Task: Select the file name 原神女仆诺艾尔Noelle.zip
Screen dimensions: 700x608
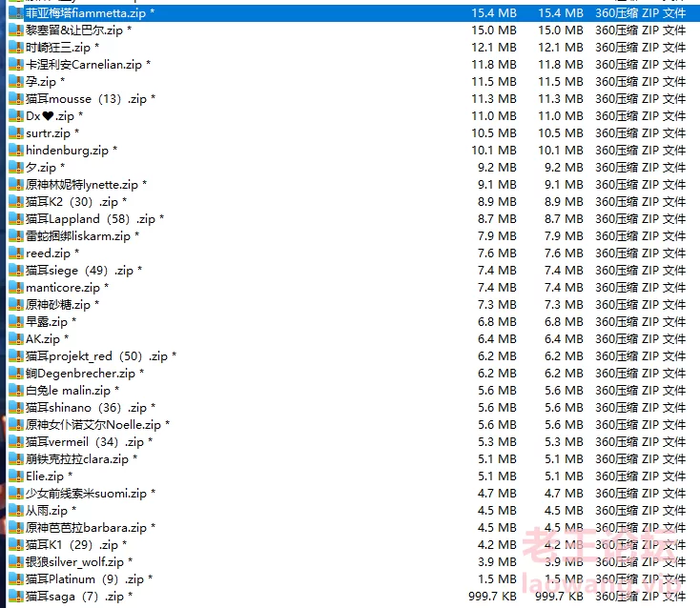Action: pyautogui.click(x=93, y=425)
